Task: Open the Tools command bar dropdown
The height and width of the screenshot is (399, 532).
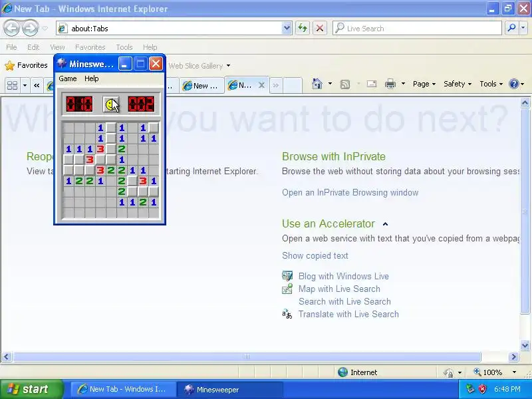Action: [x=491, y=84]
